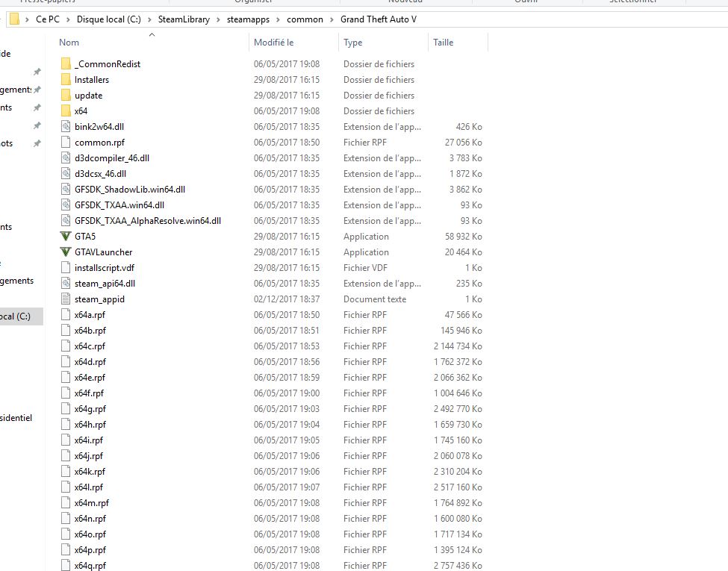The width and height of the screenshot is (728, 571).
Task: Navigate to steamapps in breadcrumb
Action: pos(248,19)
